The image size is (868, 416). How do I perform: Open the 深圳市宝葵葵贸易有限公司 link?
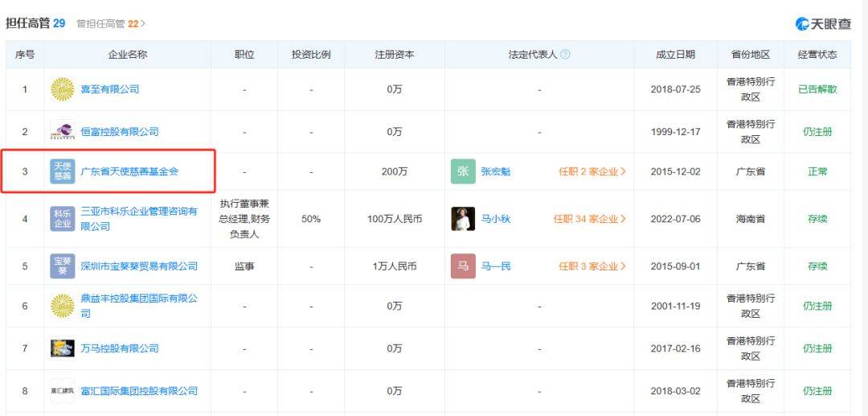point(139,266)
